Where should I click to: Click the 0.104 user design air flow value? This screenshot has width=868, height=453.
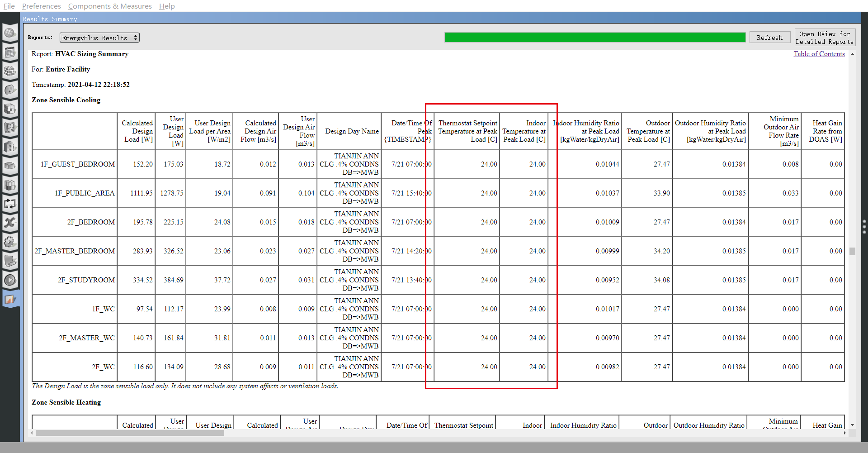coord(306,193)
